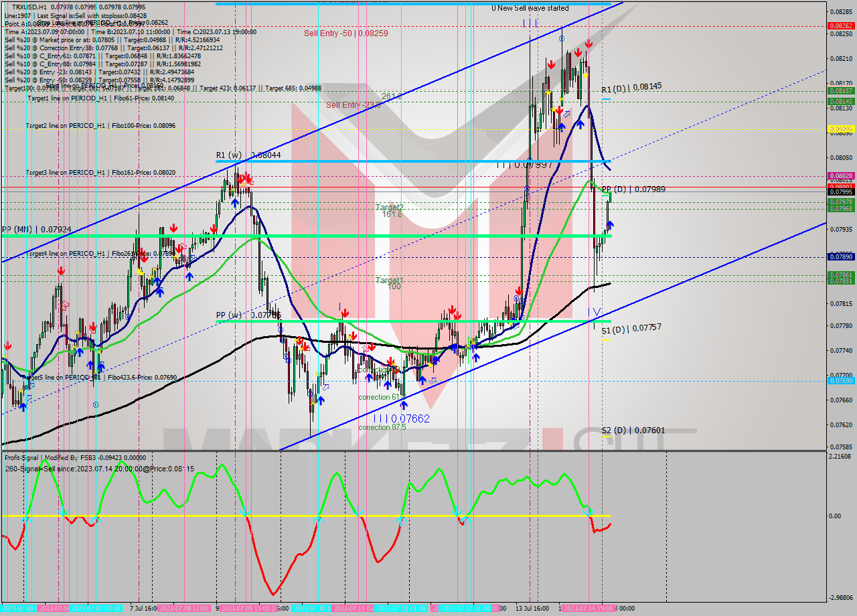Select the 'Target2 161.8' Fibonacci label
Screen dimensions: 857x616
click(x=389, y=210)
